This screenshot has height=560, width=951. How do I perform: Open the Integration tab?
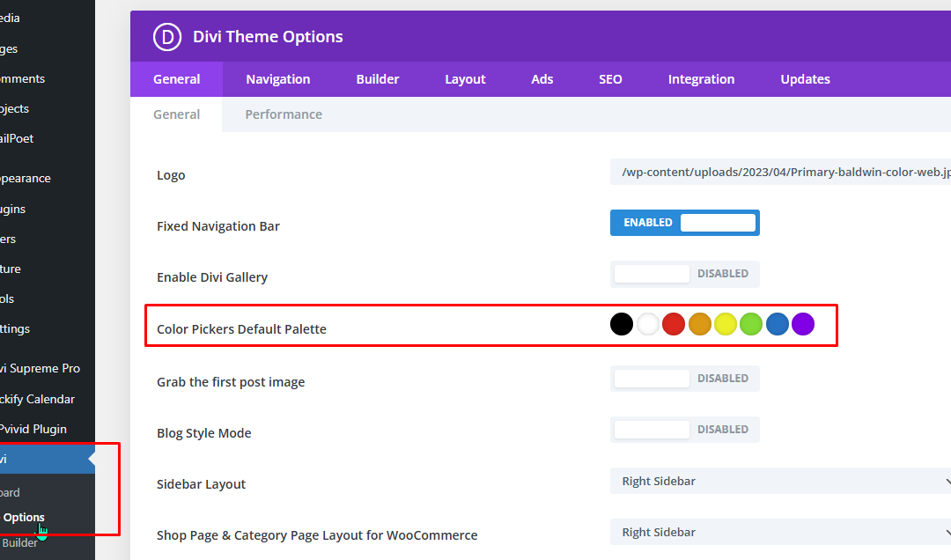701,79
